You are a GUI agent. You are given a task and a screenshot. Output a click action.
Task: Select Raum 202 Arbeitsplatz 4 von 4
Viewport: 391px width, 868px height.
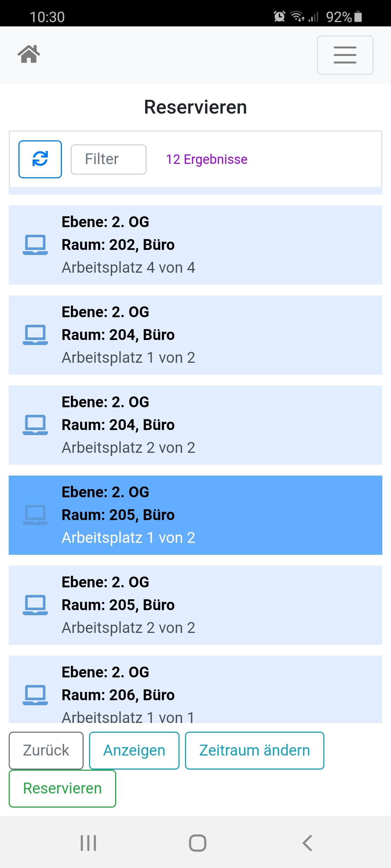195,245
